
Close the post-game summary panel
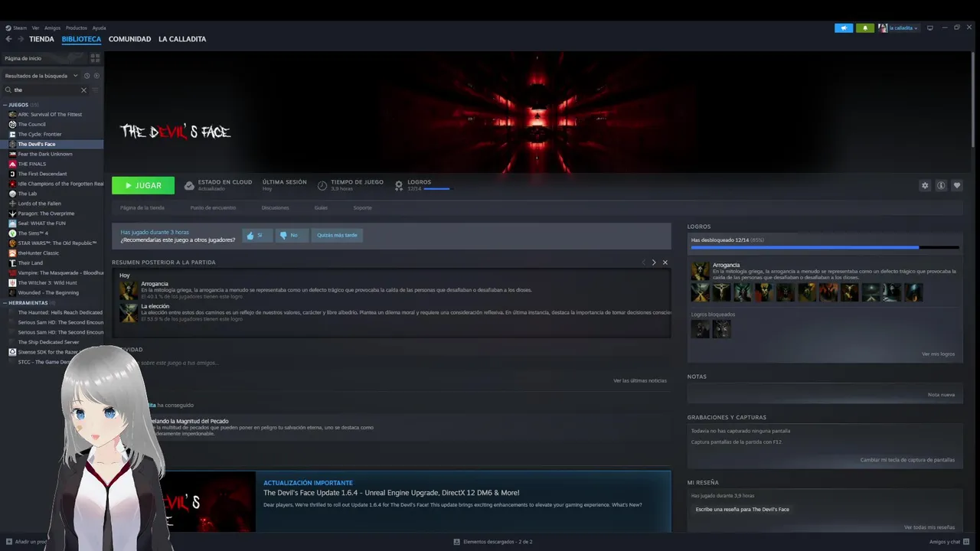(x=665, y=262)
